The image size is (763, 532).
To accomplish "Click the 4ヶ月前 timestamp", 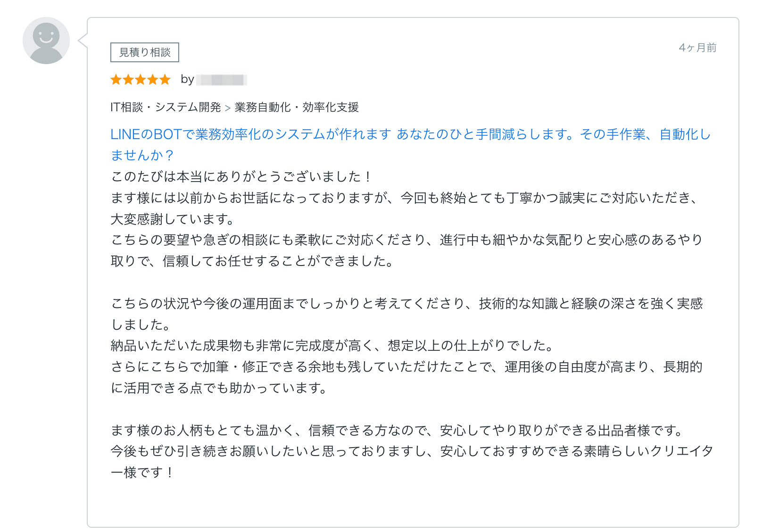I will point(697,48).
